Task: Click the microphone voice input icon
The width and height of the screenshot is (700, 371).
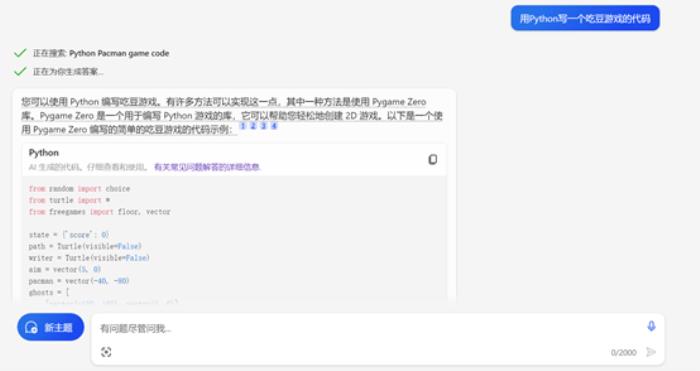Action: 651,326
